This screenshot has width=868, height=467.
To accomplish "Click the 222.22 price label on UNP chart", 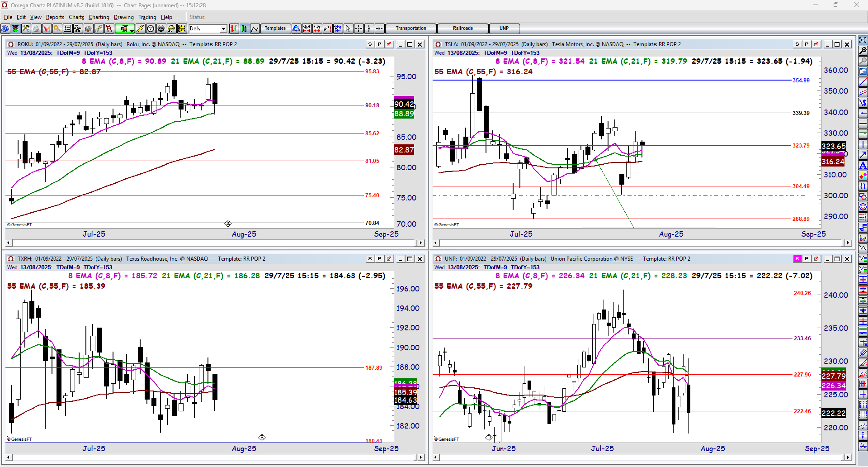I will (833, 413).
